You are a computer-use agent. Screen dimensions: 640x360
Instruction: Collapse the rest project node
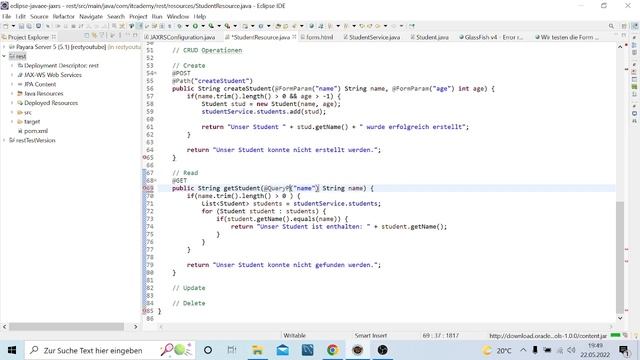[x=4, y=56]
